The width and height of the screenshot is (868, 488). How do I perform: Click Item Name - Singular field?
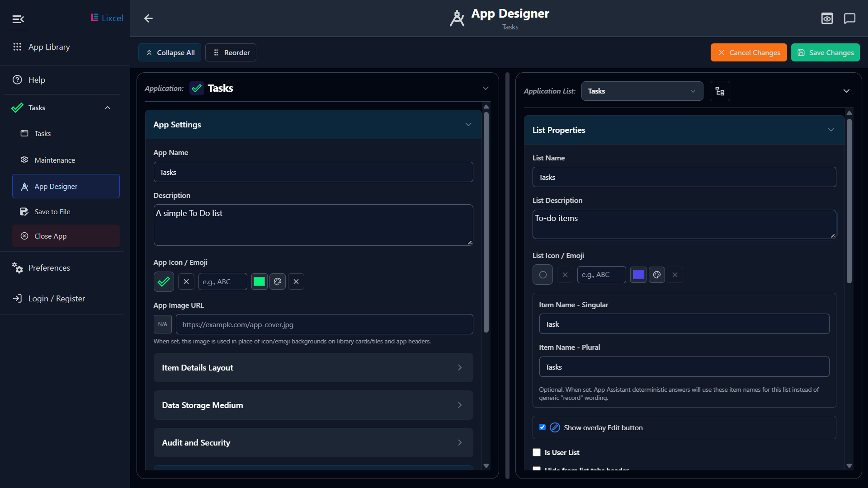point(684,324)
